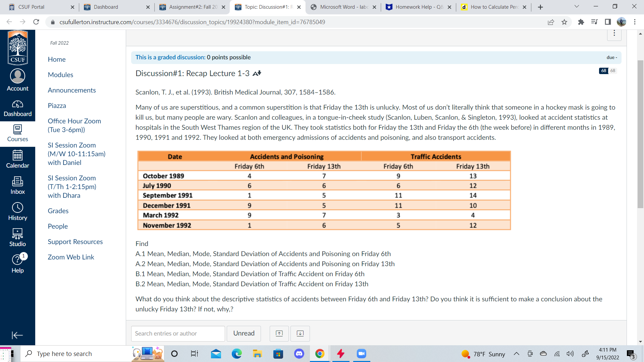Open the discussion three-dot options menu
Viewport: 644px width, 362px height.
point(614,33)
